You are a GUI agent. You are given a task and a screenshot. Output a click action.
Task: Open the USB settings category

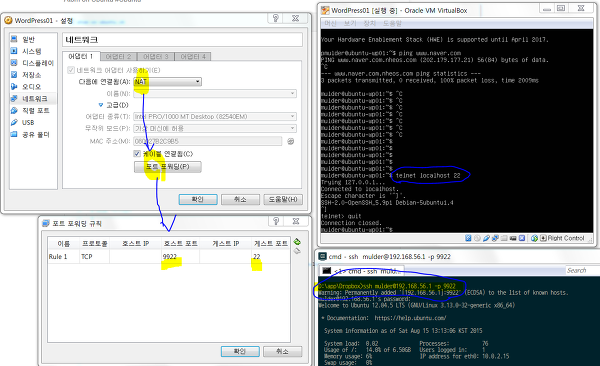28,123
